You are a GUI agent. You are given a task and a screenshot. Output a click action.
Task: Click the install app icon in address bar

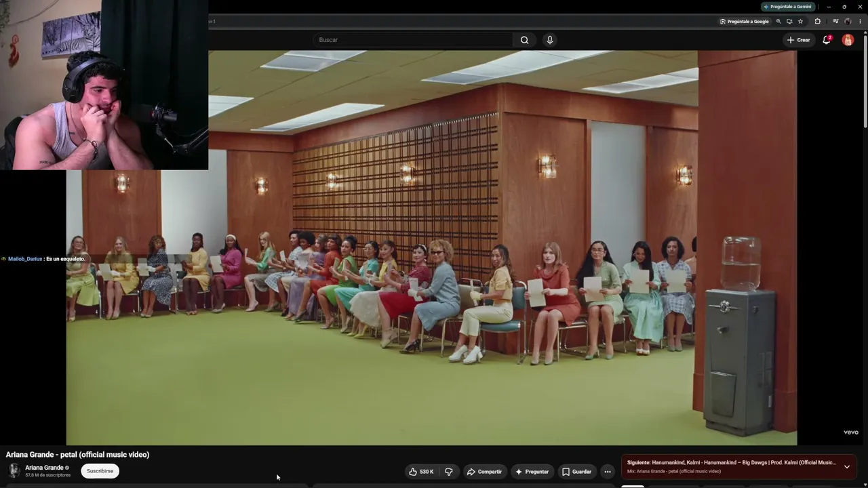(789, 22)
